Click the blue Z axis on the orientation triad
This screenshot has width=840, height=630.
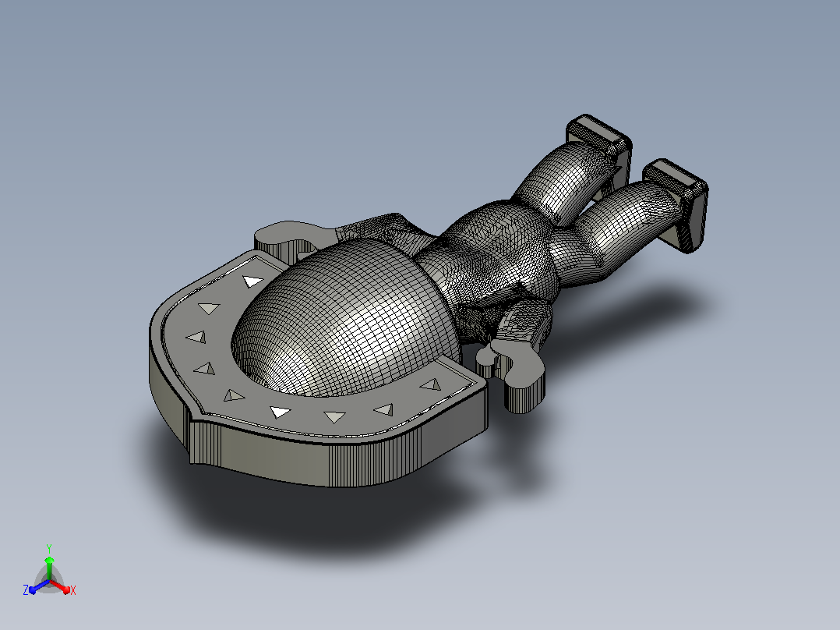click(37, 587)
